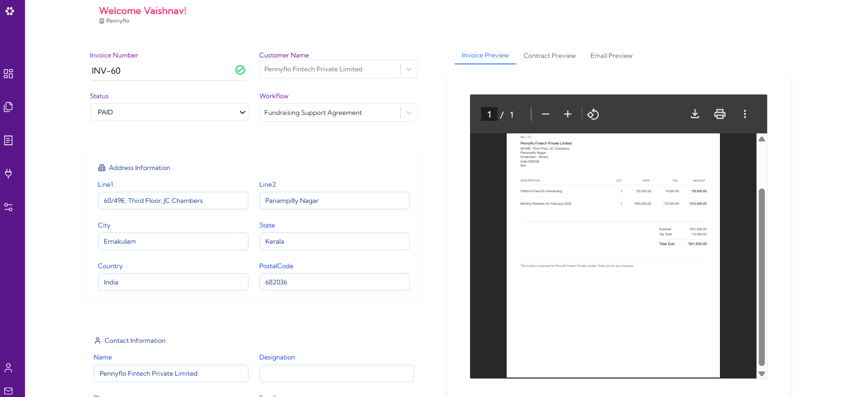Open the documents copy icon in sidebar

tap(8, 107)
